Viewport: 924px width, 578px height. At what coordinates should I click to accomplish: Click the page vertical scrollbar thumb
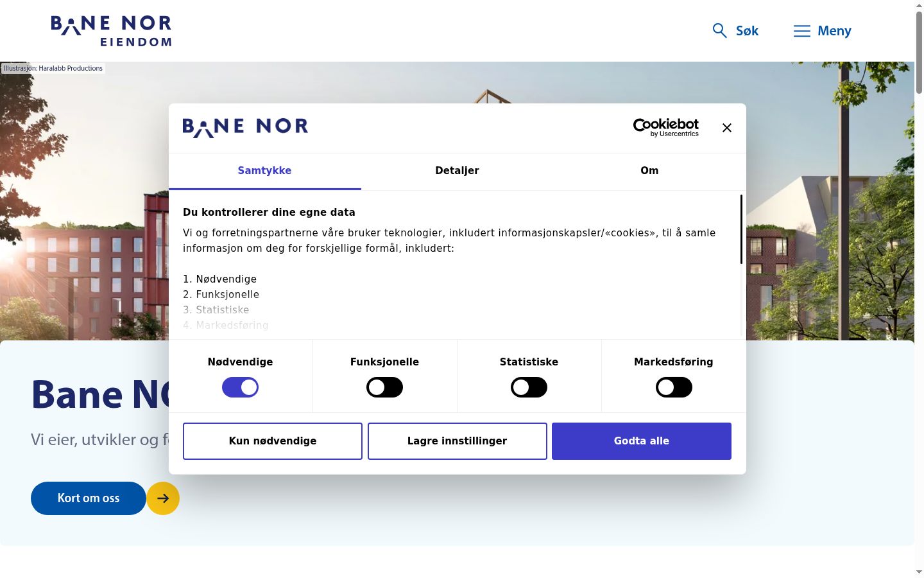[x=919, y=52]
